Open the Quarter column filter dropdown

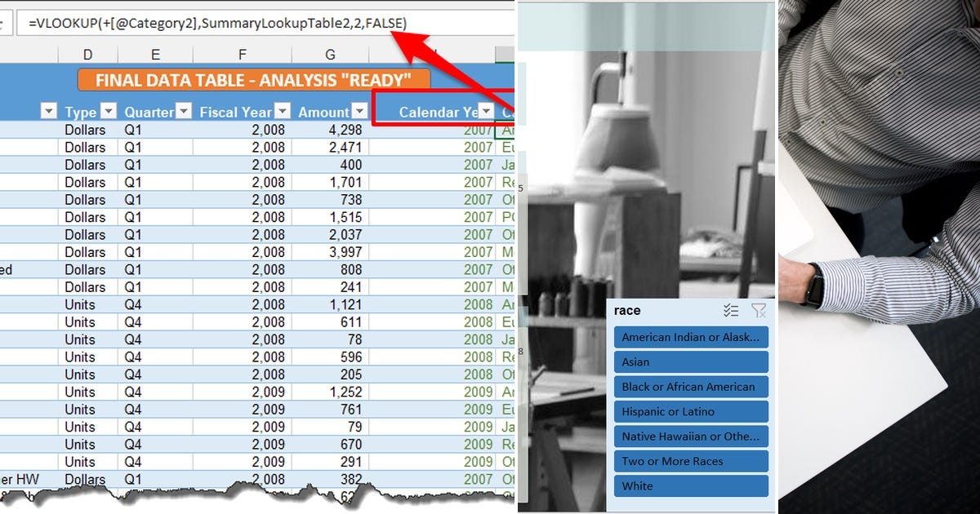(183, 110)
